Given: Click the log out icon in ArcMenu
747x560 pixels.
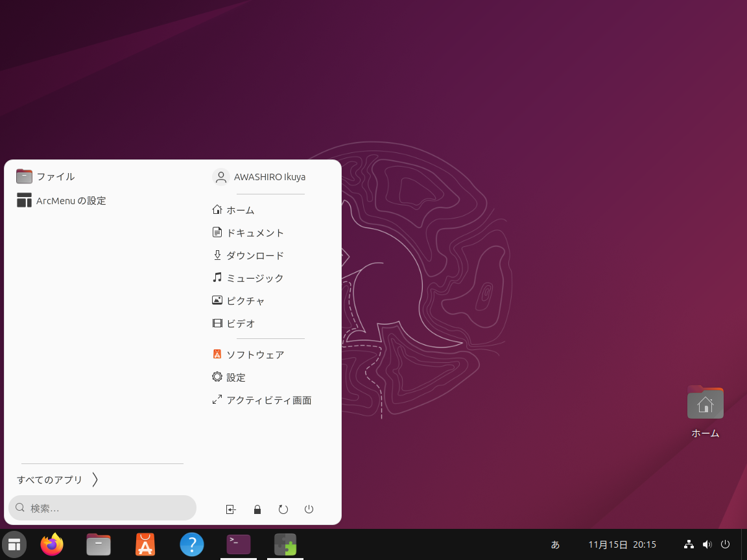Looking at the screenshot, I should click(231, 509).
